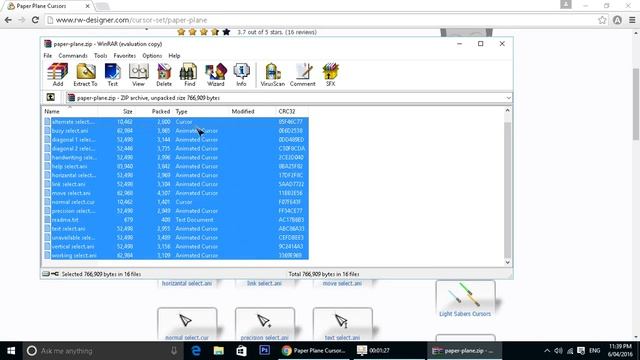Switch to paper-plane.zip taskbar button

(x=464, y=351)
